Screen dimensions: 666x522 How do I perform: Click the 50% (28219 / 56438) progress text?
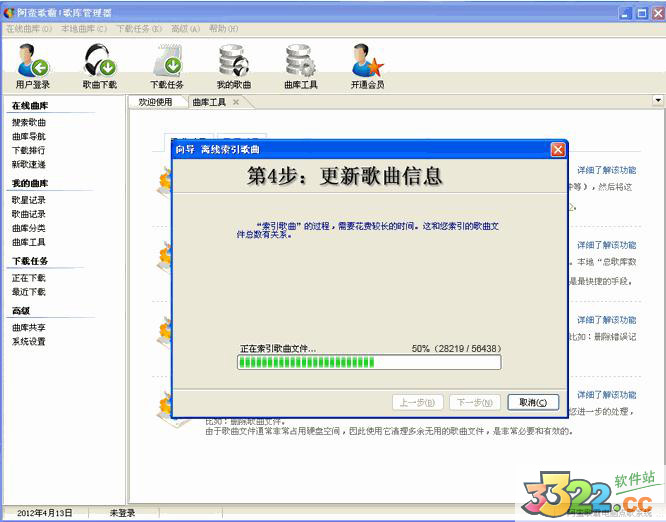tap(457, 349)
